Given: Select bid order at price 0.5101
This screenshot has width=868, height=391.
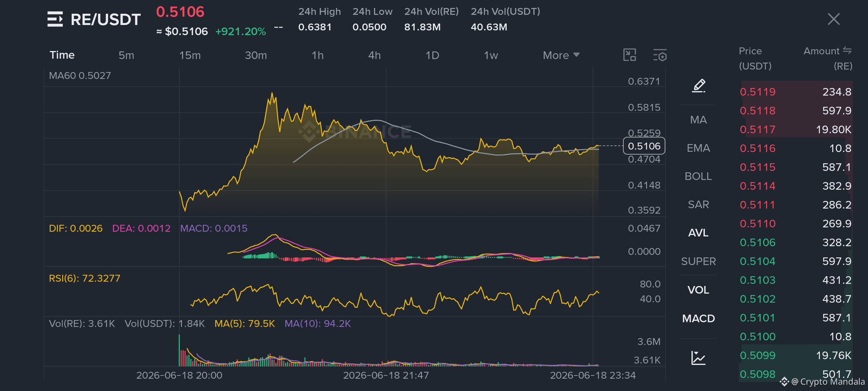Looking at the screenshot, I should click(x=796, y=318).
